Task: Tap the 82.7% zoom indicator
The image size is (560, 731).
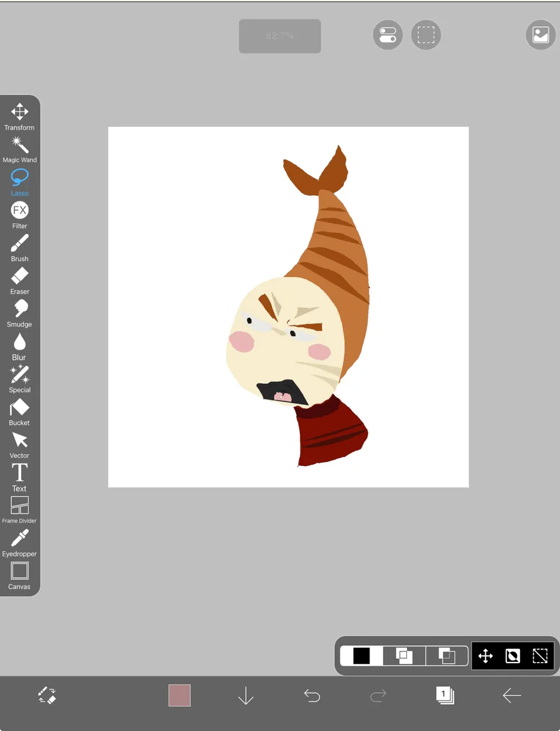Action: click(x=280, y=36)
